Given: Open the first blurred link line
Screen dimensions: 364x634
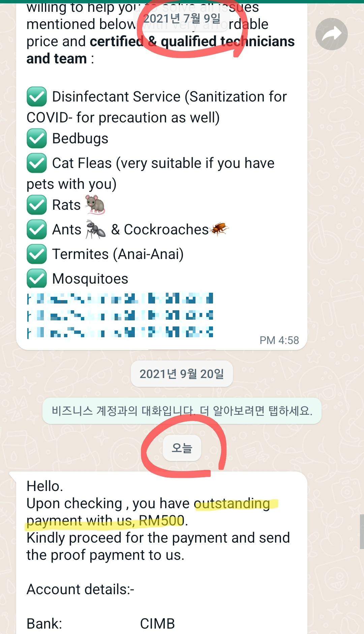Looking at the screenshot, I should click(120, 298).
